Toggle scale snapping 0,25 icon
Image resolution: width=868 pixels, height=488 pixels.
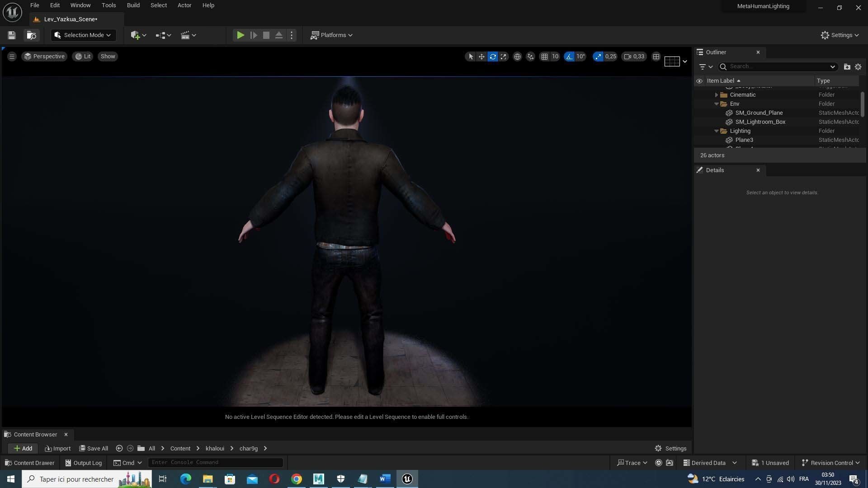tap(598, 56)
